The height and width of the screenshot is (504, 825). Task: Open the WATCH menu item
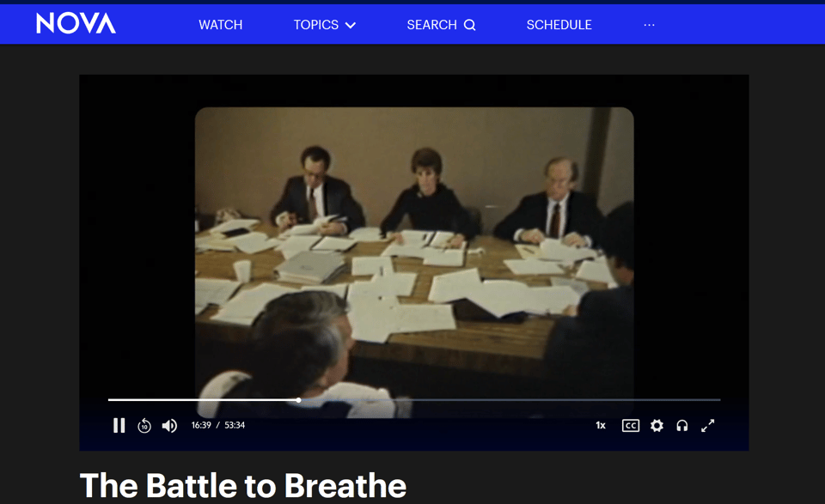(x=221, y=25)
